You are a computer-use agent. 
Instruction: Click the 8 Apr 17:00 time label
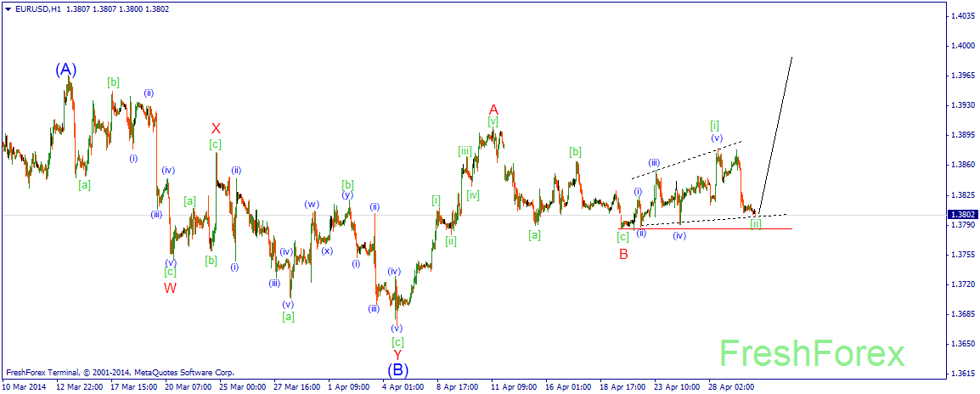point(458,387)
